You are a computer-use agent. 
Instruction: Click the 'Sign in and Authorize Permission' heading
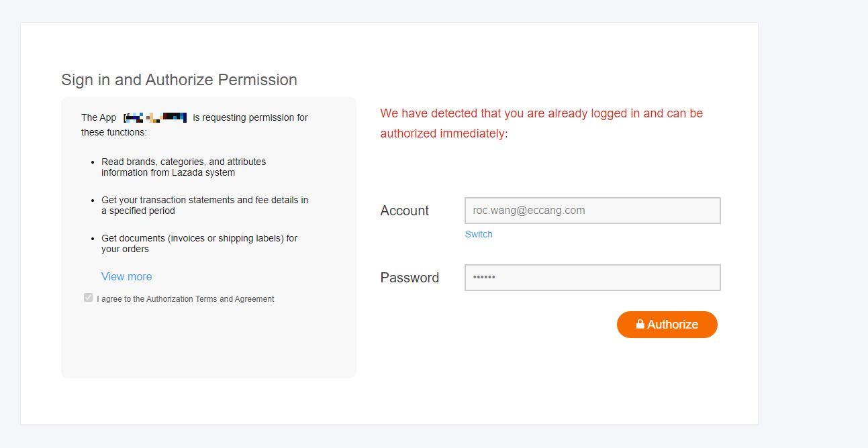179,80
